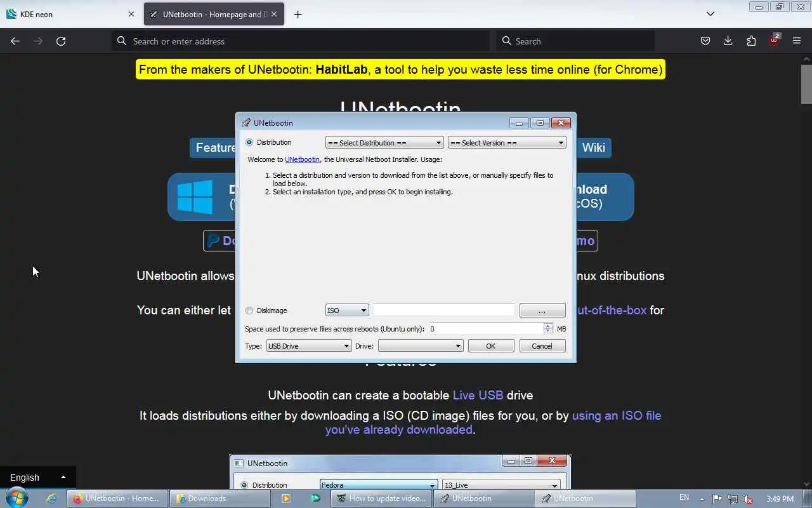Focus the Search or enter address bar
Screen dimensions: 812x508
pyautogui.click(x=301, y=41)
